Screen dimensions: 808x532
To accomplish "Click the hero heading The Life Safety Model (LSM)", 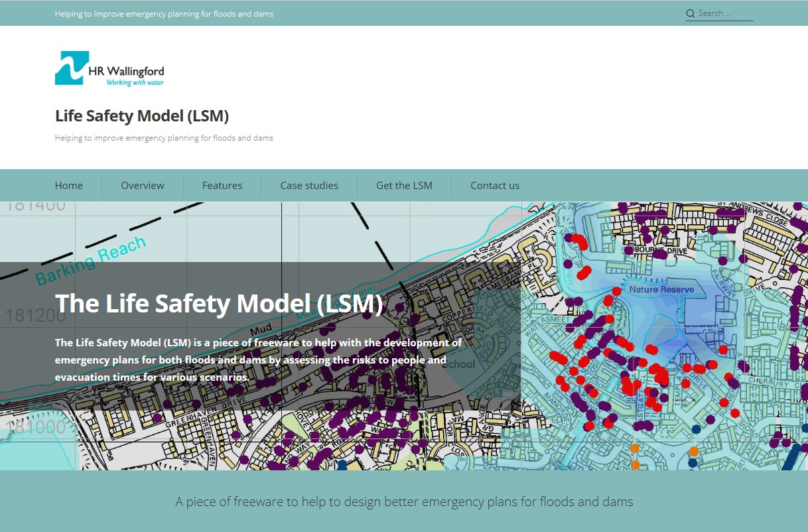I will click(x=220, y=303).
